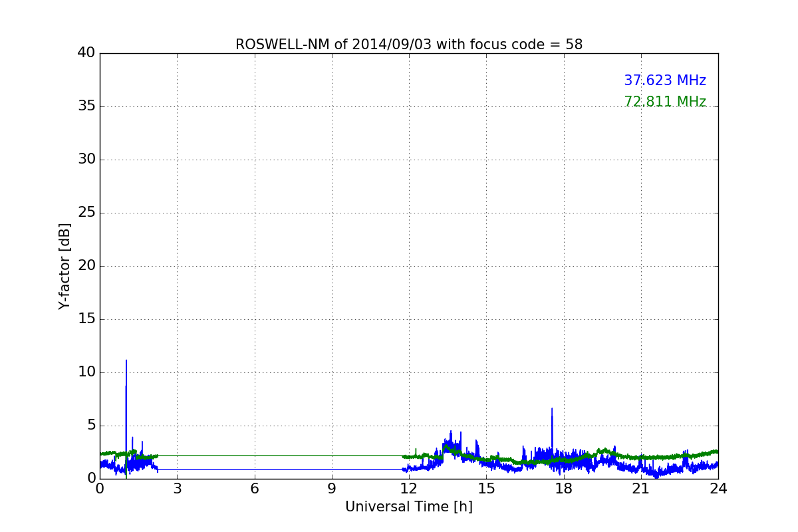
Task: Click the y-axis tick label 35
Action: pos(86,106)
